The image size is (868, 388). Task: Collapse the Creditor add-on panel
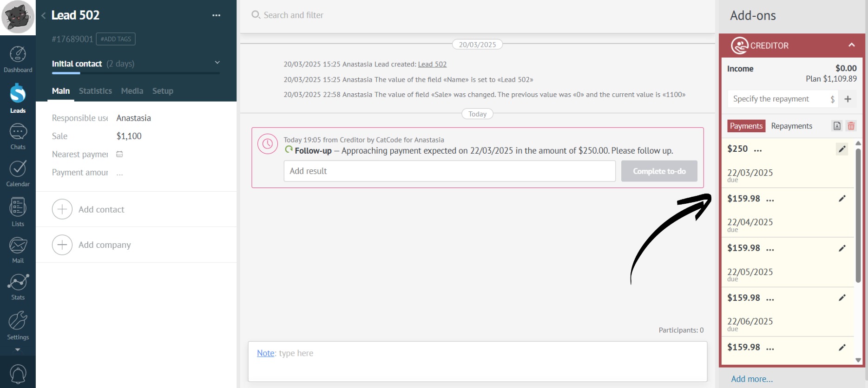851,45
